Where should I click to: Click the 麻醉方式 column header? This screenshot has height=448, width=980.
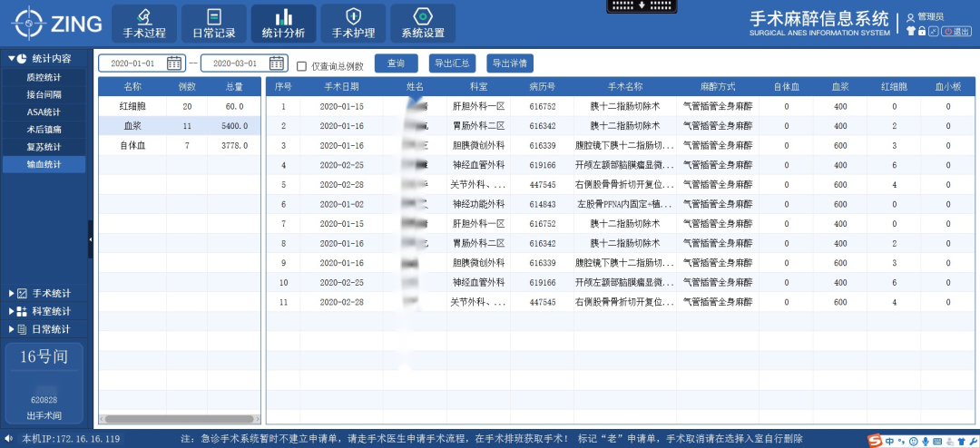pyautogui.click(x=718, y=87)
